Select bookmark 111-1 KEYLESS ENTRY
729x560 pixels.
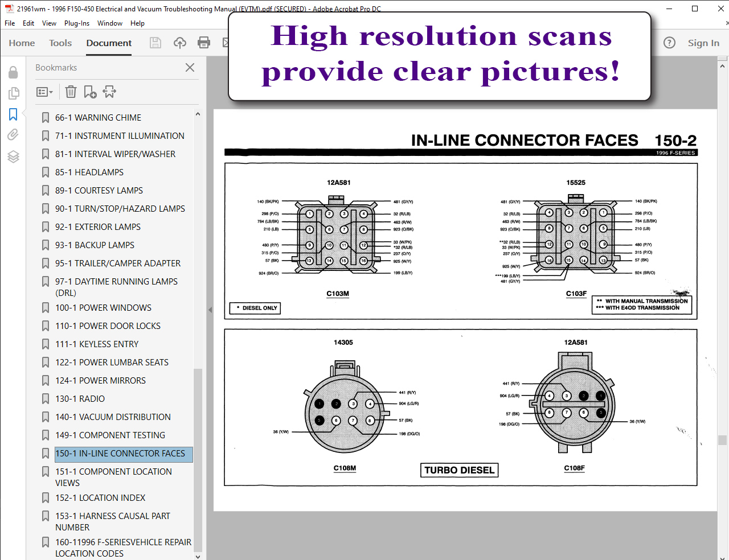click(x=97, y=344)
